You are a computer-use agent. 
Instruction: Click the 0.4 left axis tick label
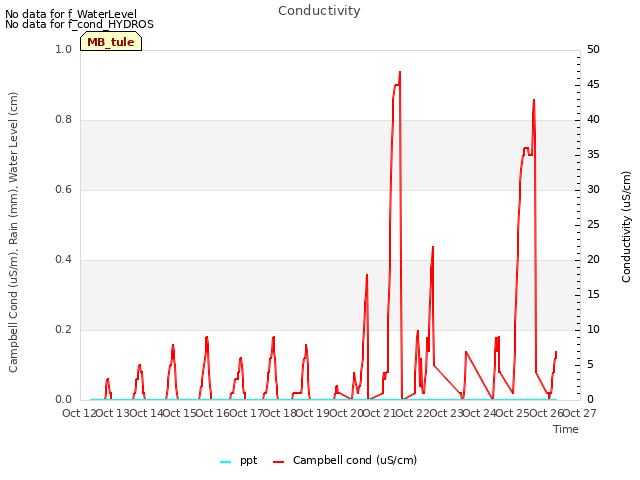[x=63, y=260]
